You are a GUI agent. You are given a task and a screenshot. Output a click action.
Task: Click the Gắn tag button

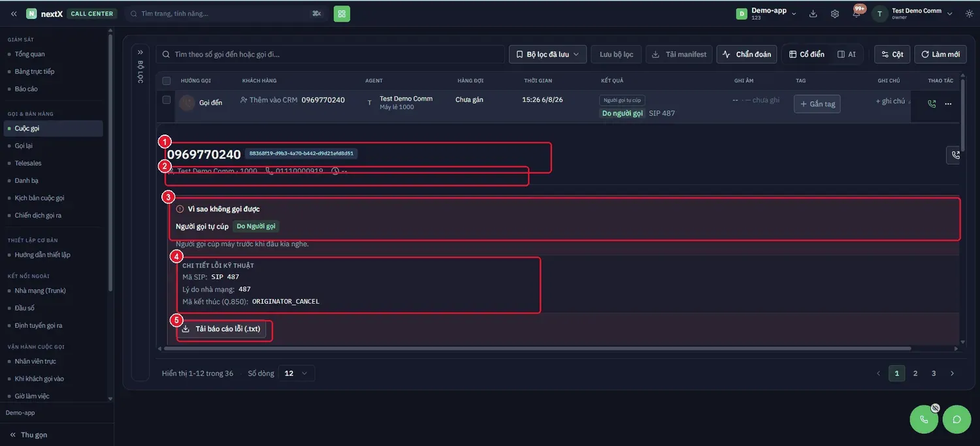817,104
